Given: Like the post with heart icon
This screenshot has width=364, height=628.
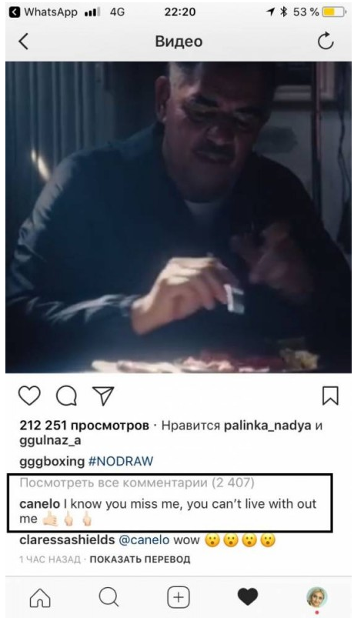Looking at the screenshot, I should coord(30,396).
